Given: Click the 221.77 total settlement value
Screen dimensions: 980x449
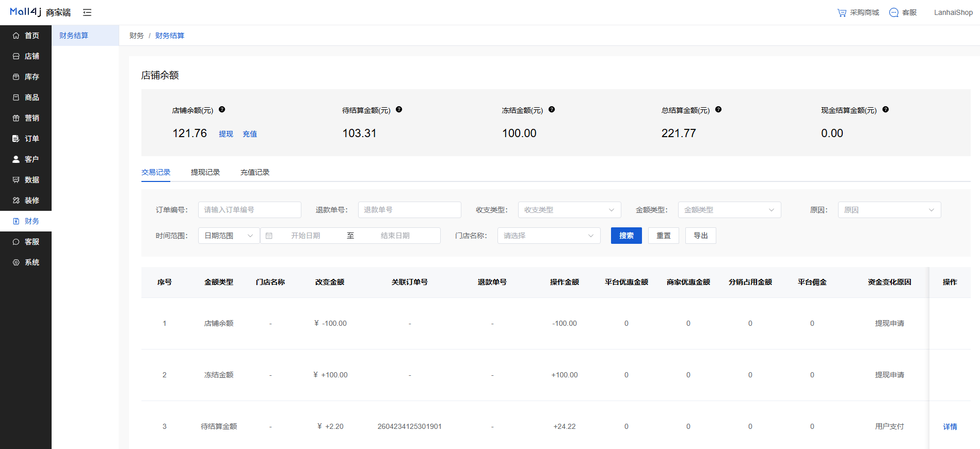Looking at the screenshot, I should (679, 134).
